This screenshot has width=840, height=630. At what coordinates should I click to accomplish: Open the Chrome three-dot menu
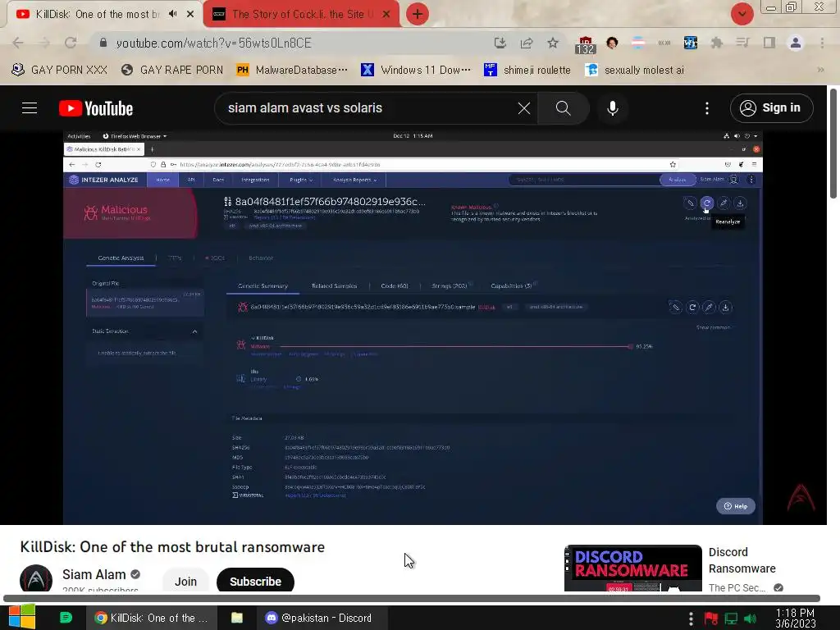point(822,43)
